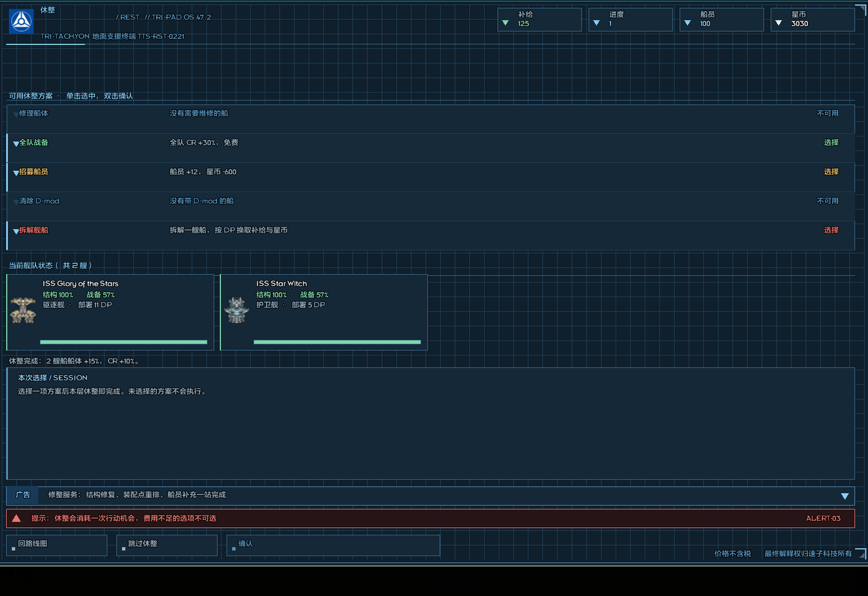Click the 休整完成 summary line

pyautogui.click(x=74, y=361)
